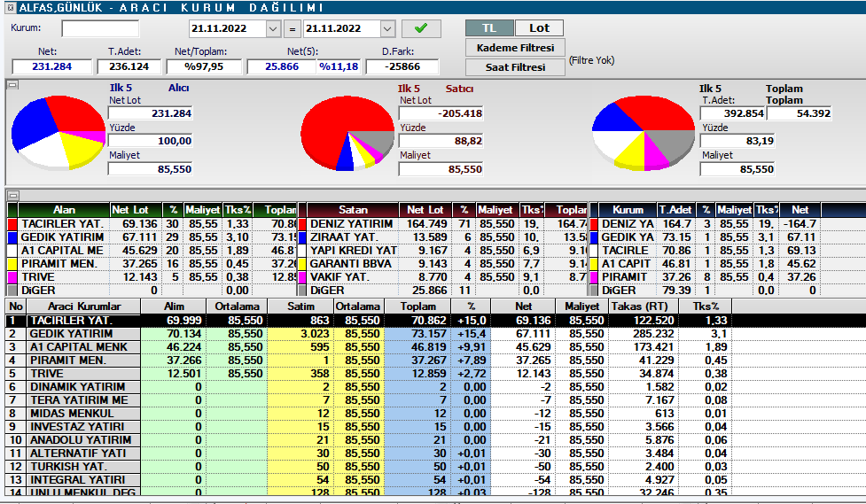Click Kurum header in totals table

(628, 210)
